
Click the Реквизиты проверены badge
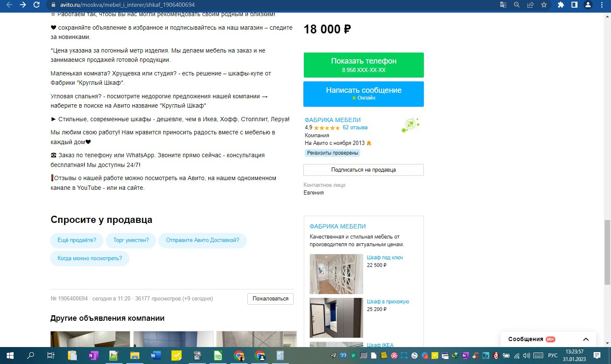pyautogui.click(x=333, y=153)
